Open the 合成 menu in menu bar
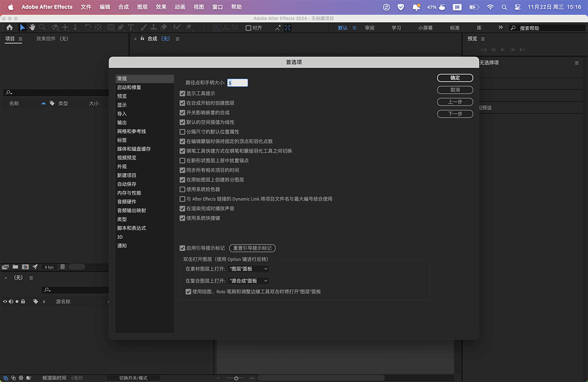This screenshot has width=588, height=382. [x=123, y=7]
